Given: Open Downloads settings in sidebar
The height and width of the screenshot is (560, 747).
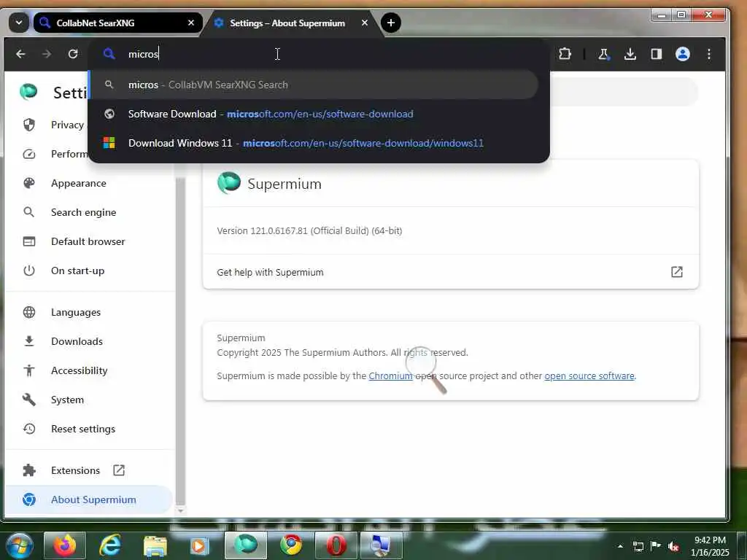Looking at the screenshot, I should click(77, 341).
